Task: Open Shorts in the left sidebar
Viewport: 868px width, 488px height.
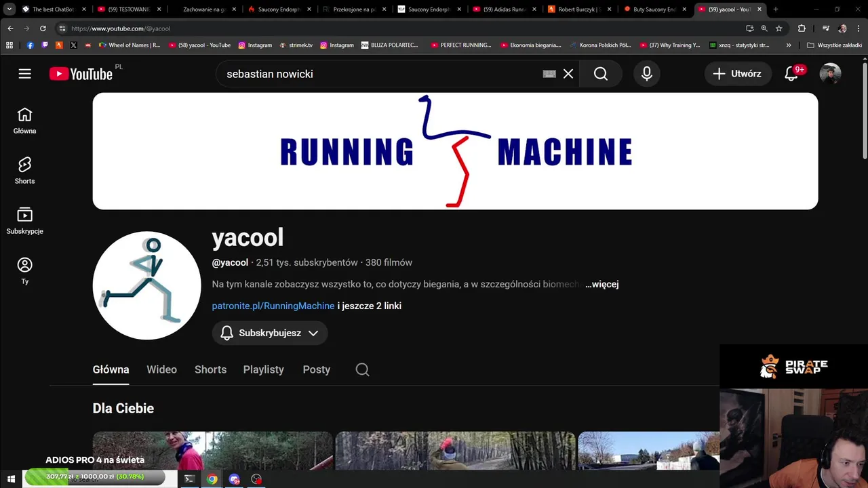Action: point(25,171)
